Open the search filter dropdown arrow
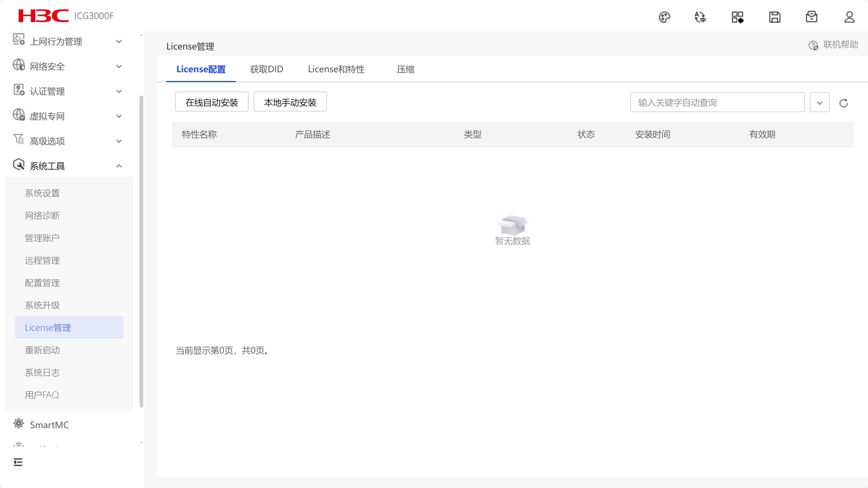This screenshot has width=868, height=488. 819,102
